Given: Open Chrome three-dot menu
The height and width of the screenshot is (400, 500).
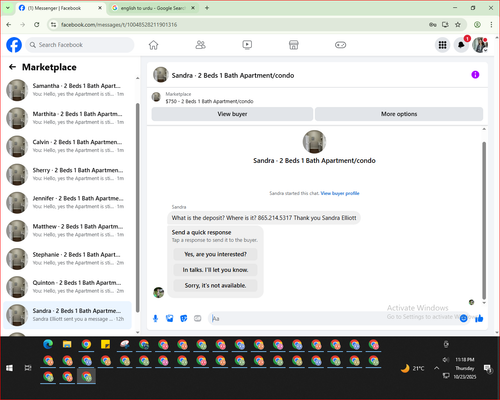Looking at the screenshot, I should (491, 24).
